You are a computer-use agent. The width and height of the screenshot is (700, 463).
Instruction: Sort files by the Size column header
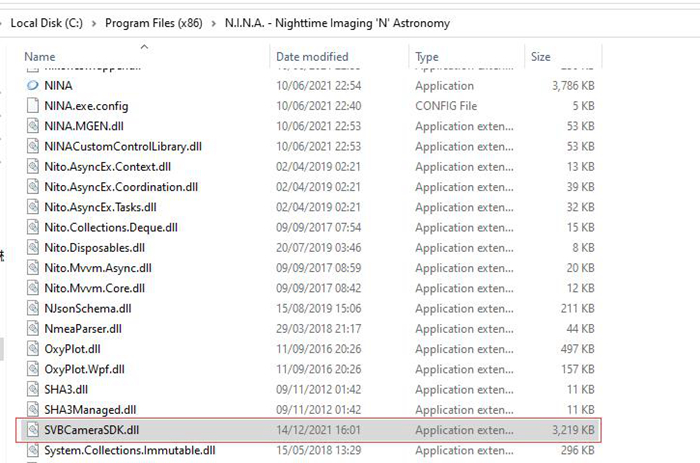click(x=541, y=57)
